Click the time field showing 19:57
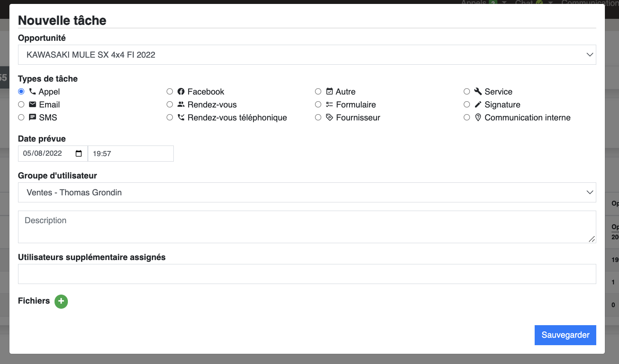The image size is (619, 364). click(x=131, y=154)
